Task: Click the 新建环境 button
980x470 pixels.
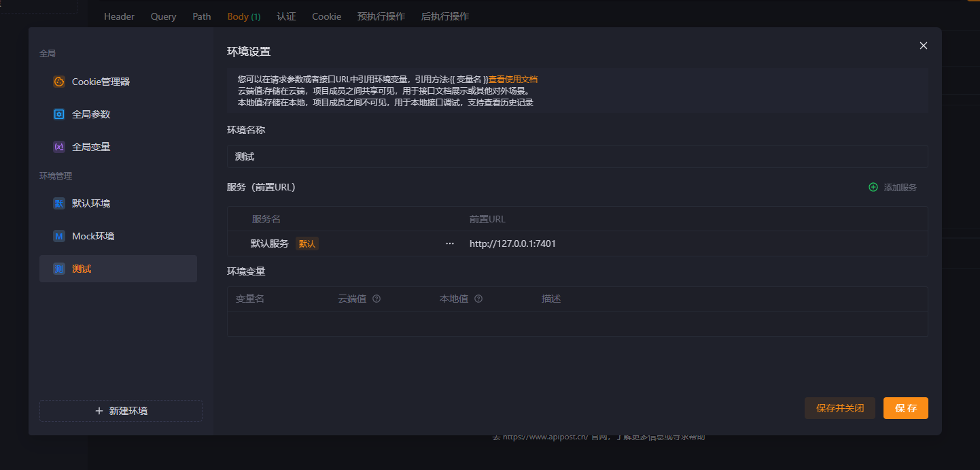Action: (121, 411)
